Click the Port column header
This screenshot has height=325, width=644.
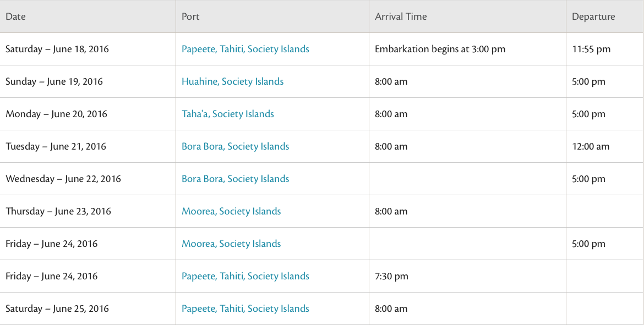(x=190, y=16)
